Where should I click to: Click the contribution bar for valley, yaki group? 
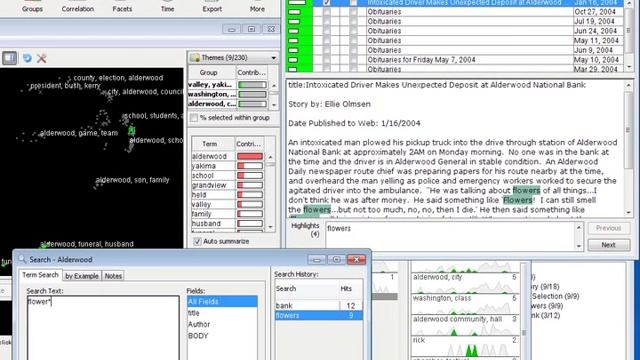(252, 84)
